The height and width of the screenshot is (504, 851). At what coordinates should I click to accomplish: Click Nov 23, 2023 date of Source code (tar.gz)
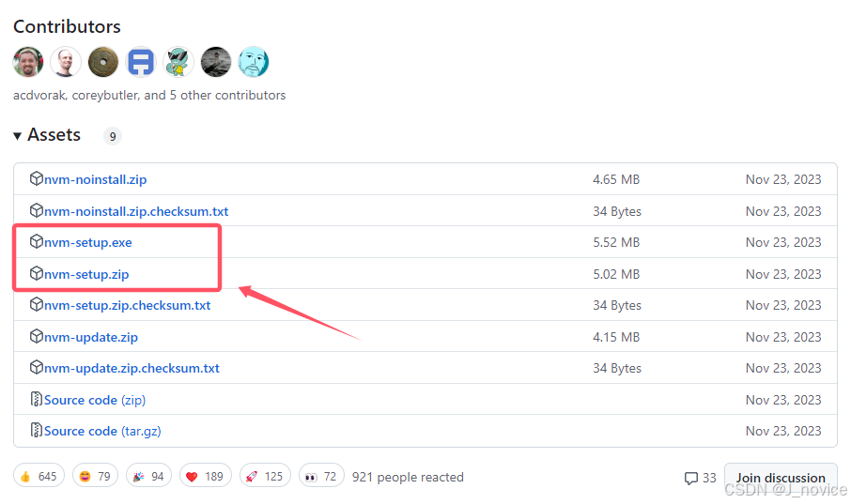click(783, 432)
